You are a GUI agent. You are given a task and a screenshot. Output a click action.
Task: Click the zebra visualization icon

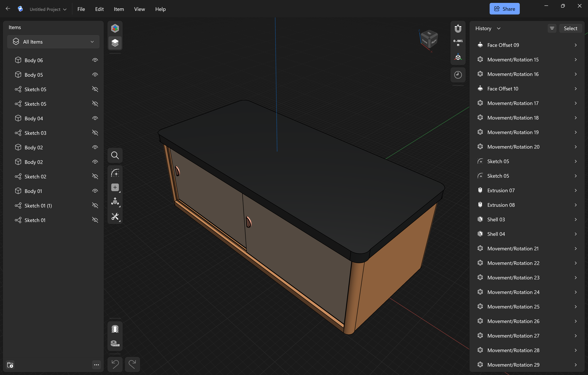coord(115,329)
